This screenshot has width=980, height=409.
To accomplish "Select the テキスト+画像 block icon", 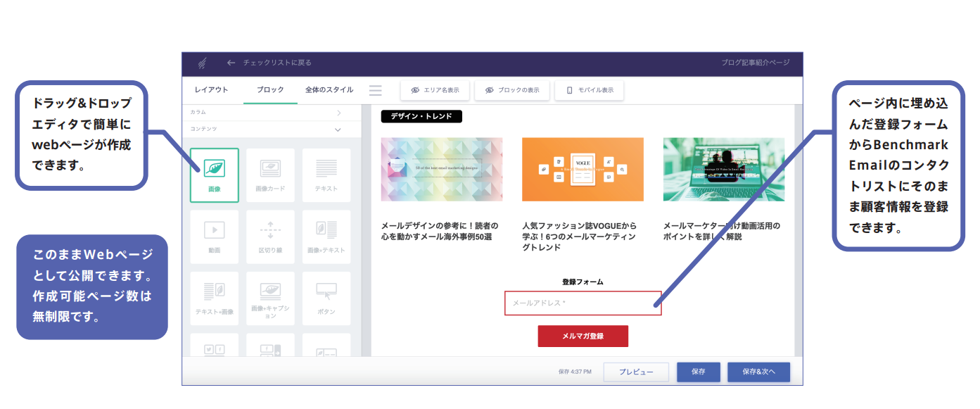I will coord(215,296).
